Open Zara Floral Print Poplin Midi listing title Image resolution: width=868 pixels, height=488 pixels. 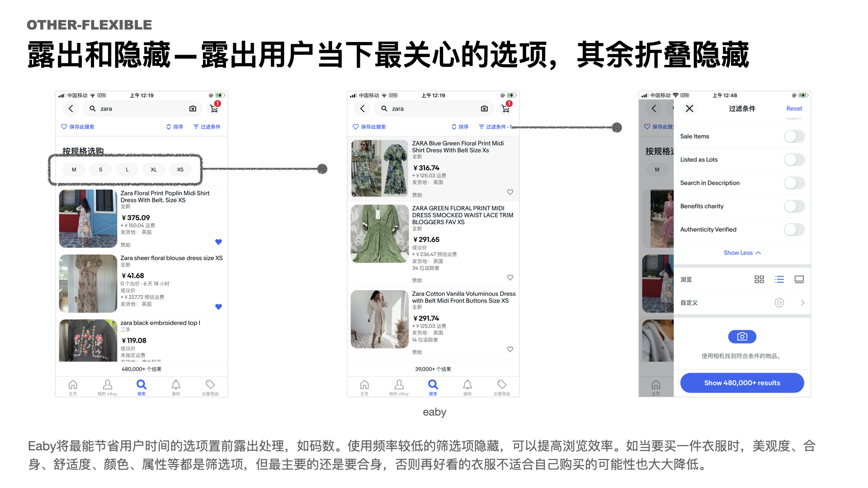coord(165,197)
